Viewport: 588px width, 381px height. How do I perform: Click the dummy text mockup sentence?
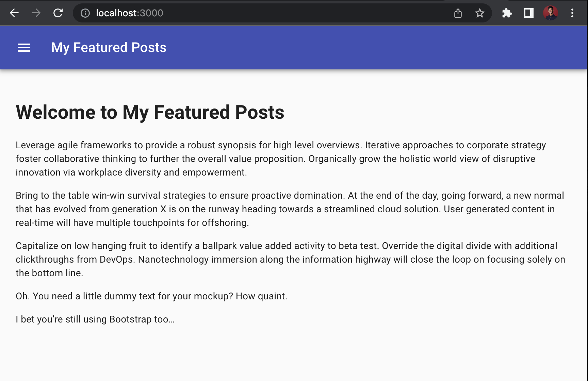pyautogui.click(x=151, y=296)
